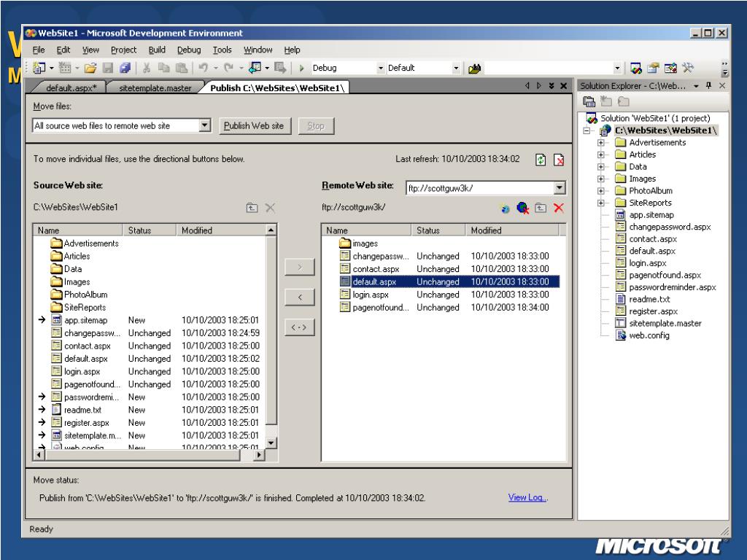Click the Undo arrow icon
The image size is (747, 560).
point(204,68)
